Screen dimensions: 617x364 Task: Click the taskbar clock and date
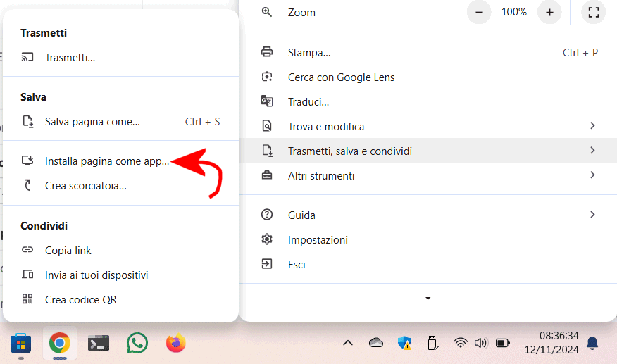click(x=551, y=343)
